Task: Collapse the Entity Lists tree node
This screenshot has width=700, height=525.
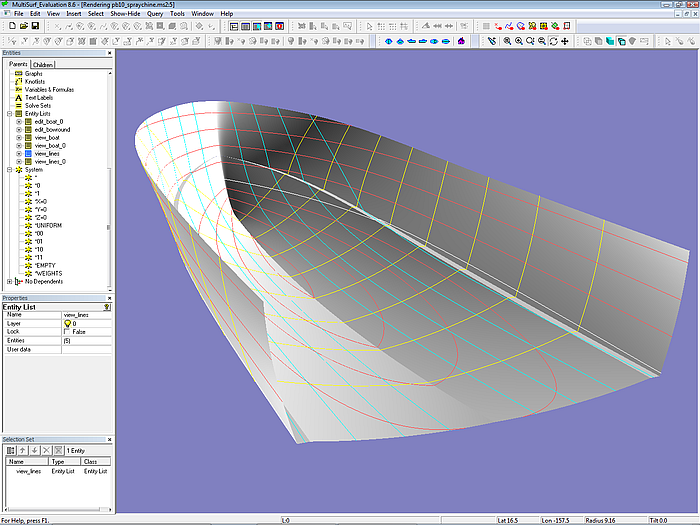Action: click(x=9, y=114)
